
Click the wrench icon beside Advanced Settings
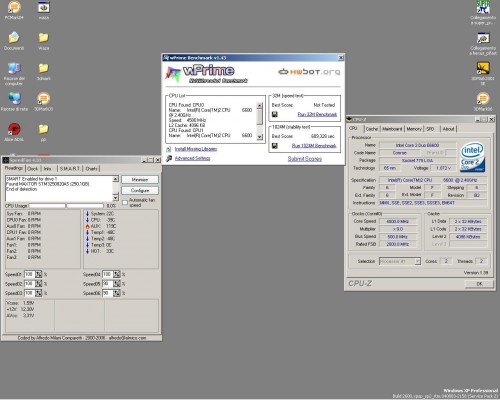tap(169, 158)
